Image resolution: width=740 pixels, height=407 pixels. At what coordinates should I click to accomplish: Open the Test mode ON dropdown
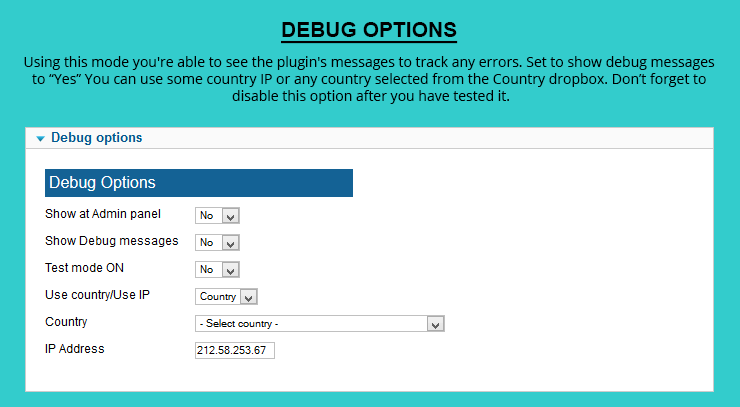pyautogui.click(x=217, y=270)
